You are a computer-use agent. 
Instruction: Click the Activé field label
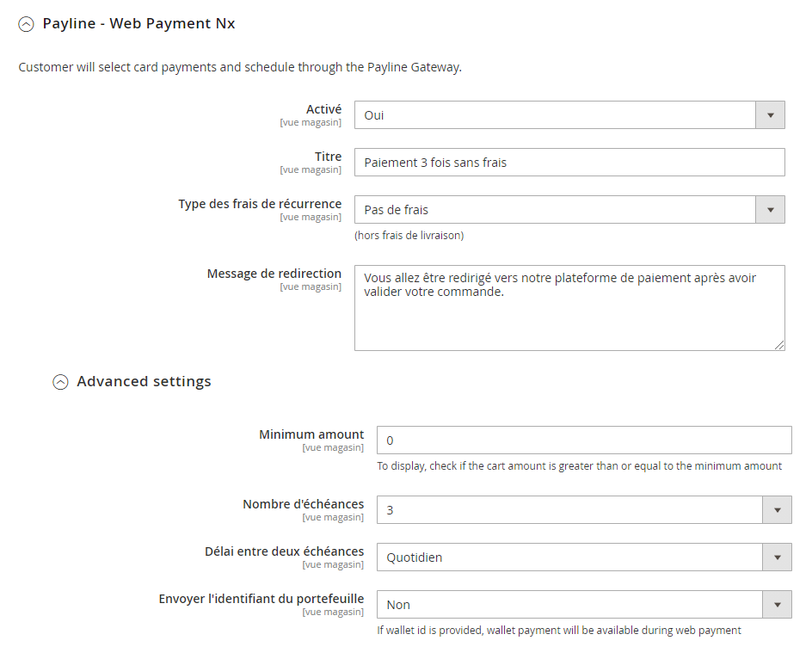click(323, 109)
